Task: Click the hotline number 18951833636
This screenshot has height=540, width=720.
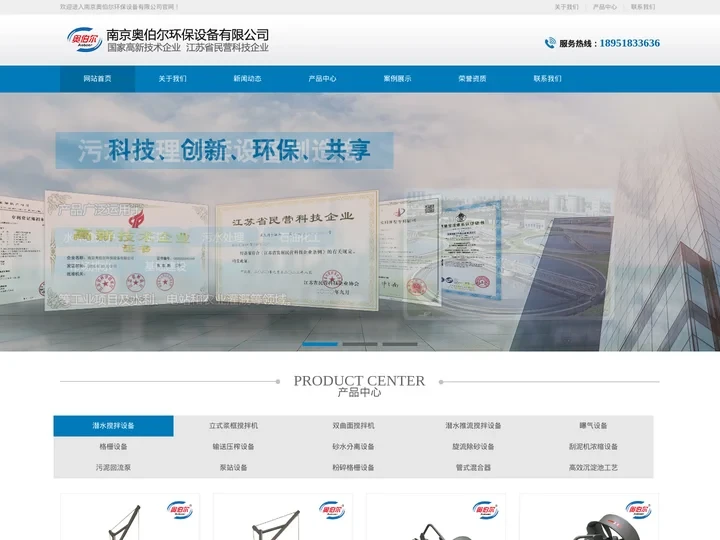Action: [630, 43]
